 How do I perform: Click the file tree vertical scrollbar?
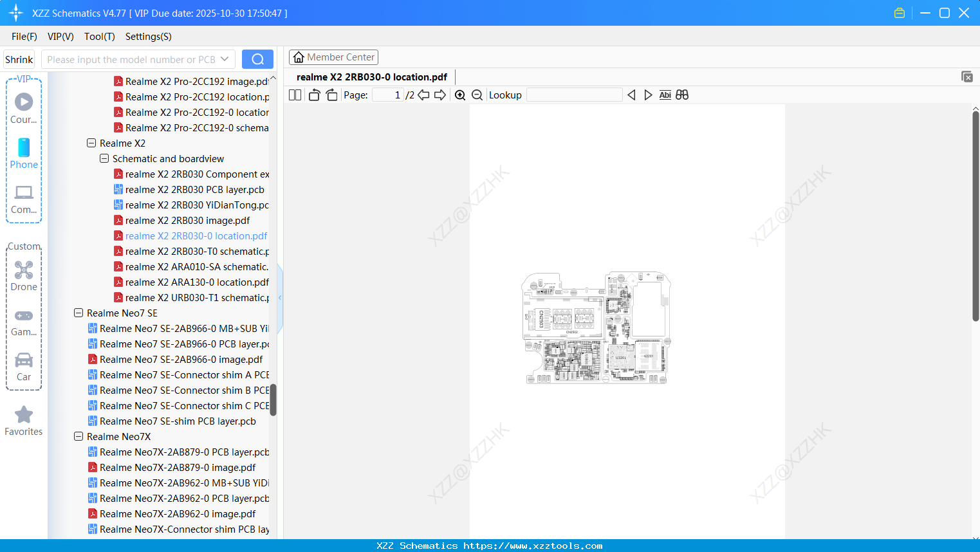click(273, 400)
